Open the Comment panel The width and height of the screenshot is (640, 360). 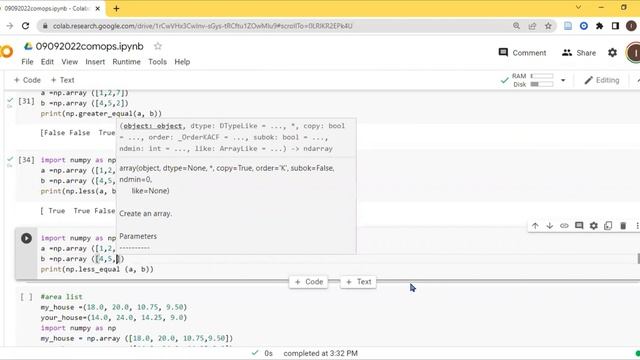click(522, 53)
